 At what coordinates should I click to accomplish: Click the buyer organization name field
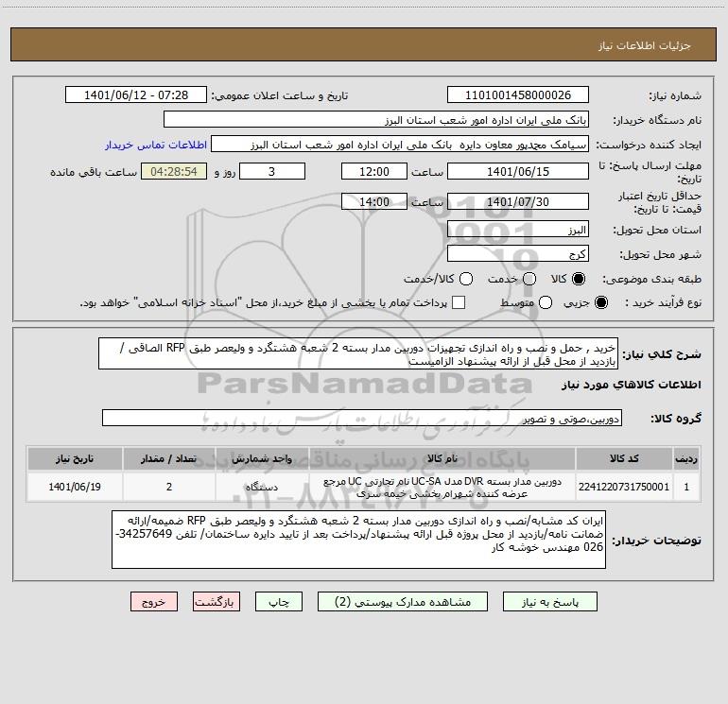[x=376, y=120]
